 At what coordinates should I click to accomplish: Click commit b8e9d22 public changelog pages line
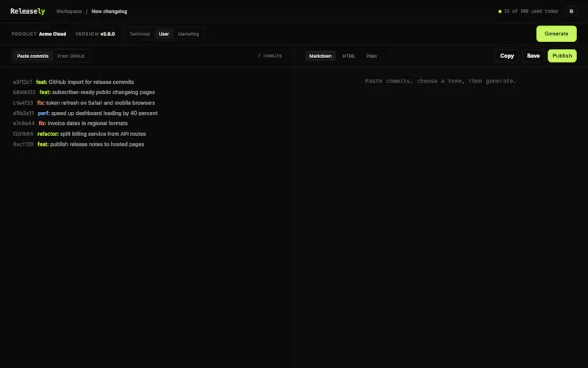(84, 92)
